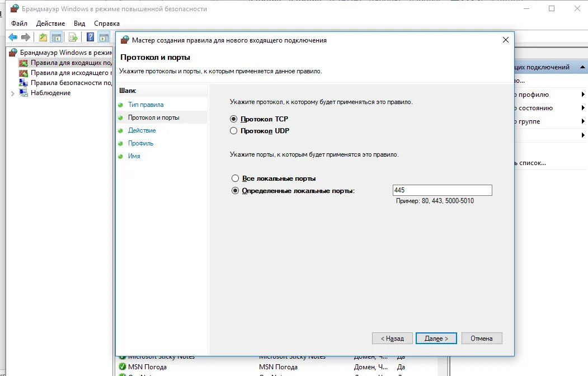
Task: Click the Forward navigation arrow in the toolbar
Action: [25, 37]
